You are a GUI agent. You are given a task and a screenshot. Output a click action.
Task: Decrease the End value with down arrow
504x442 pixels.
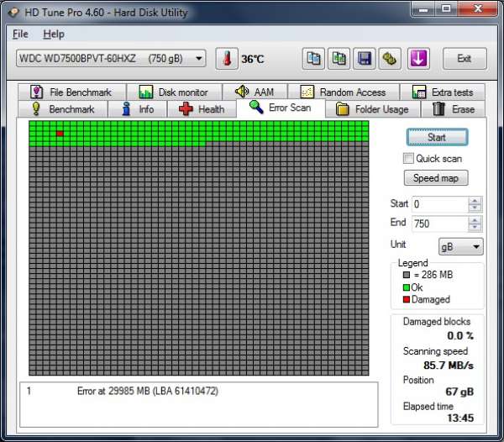475,227
